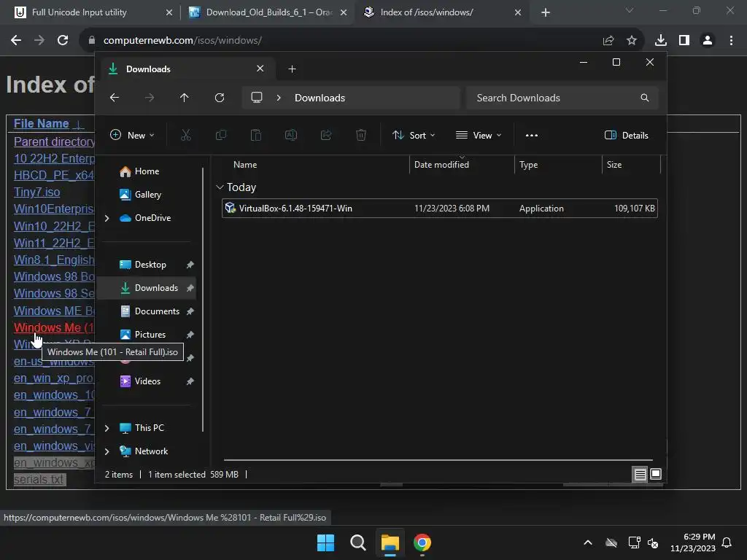Click the Paste clipboard icon in File Explorer

256,135
